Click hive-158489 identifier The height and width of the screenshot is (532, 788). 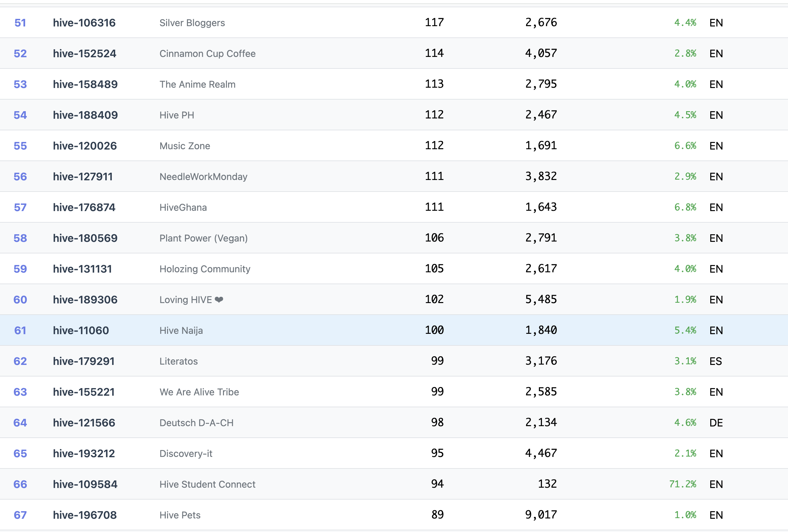(x=85, y=84)
